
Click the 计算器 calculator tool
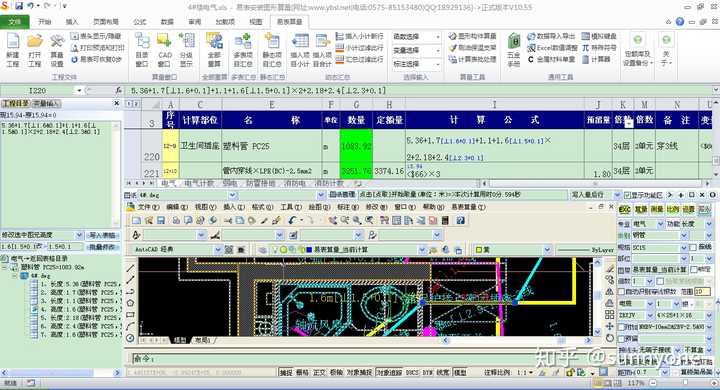pyautogui.click(x=596, y=59)
